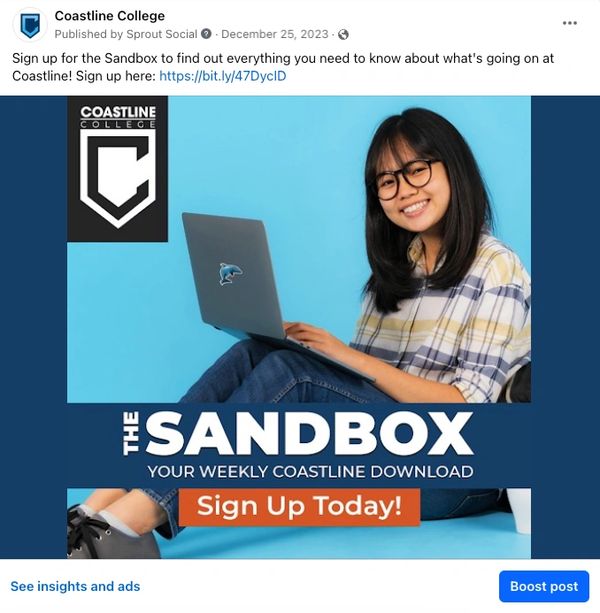Click the Coastline College shield logo in image
The image size is (600, 613).
(118, 168)
